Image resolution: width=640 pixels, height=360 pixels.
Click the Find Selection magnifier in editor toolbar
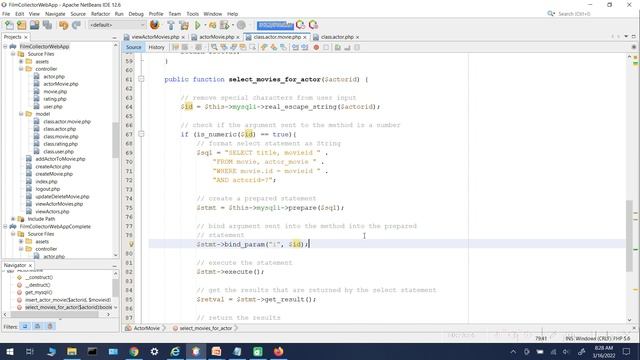(x=214, y=47)
